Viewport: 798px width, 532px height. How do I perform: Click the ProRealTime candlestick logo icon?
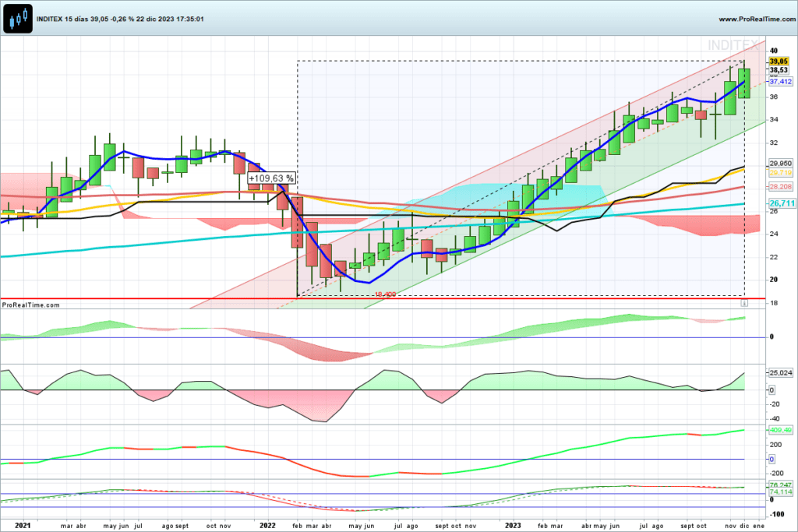pyautogui.click(x=18, y=19)
